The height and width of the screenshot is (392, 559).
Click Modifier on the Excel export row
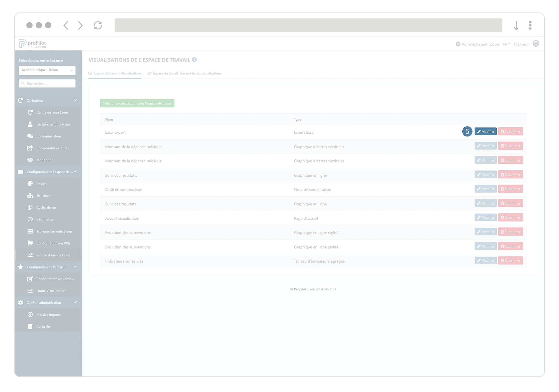(485, 131)
